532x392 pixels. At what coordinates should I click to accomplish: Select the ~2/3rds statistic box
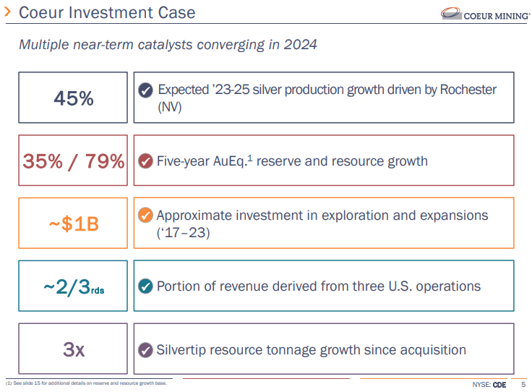73,286
